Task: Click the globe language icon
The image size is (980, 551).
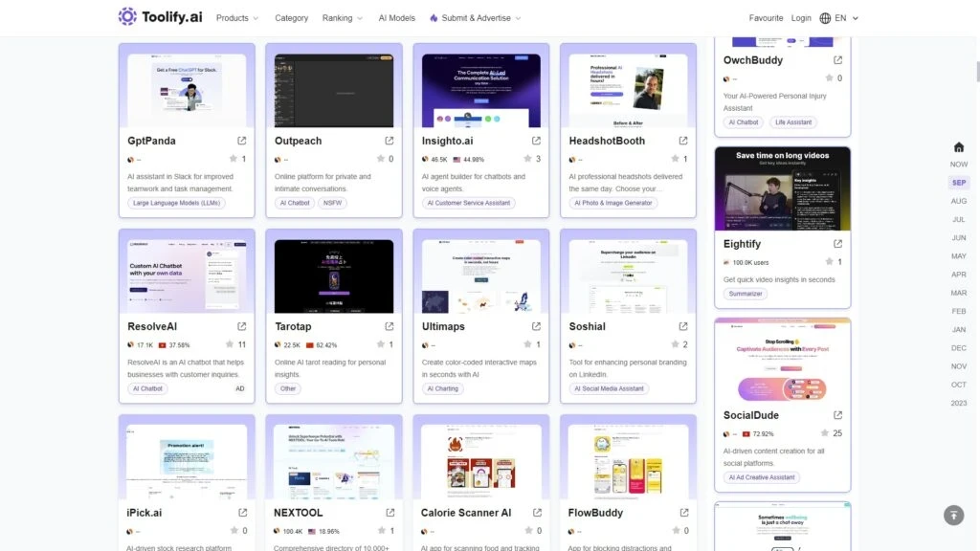Action: pos(825,18)
